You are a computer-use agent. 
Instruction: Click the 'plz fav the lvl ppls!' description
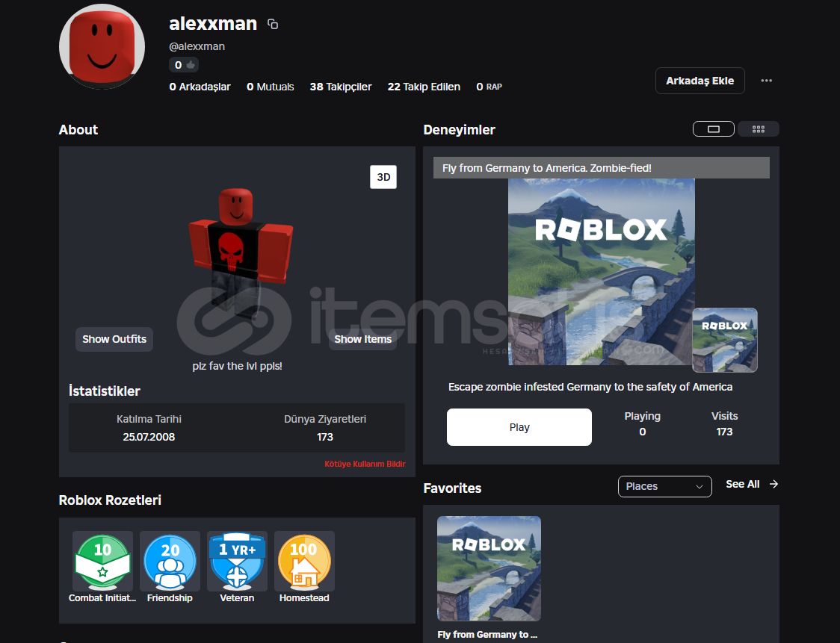(x=238, y=366)
